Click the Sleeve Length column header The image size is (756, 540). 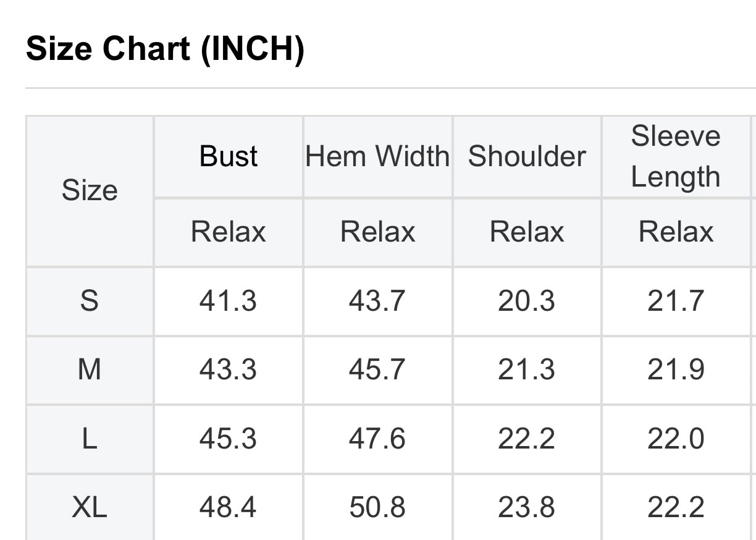(x=676, y=156)
